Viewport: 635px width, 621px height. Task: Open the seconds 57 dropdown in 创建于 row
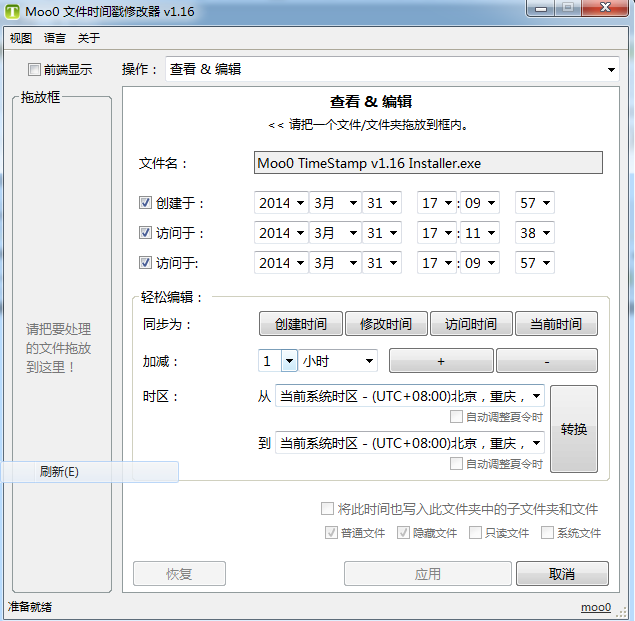tap(535, 203)
